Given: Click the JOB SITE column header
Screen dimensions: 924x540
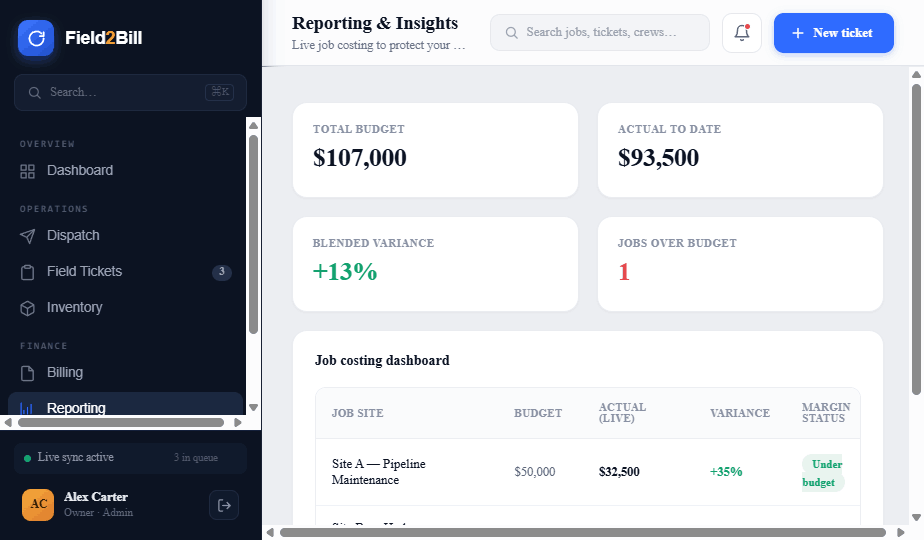Looking at the screenshot, I should pyautogui.click(x=358, y=413).
